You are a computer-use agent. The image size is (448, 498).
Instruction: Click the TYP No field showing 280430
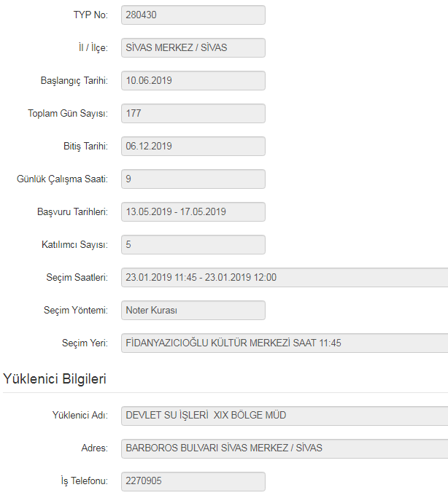(x=193, y=15)
